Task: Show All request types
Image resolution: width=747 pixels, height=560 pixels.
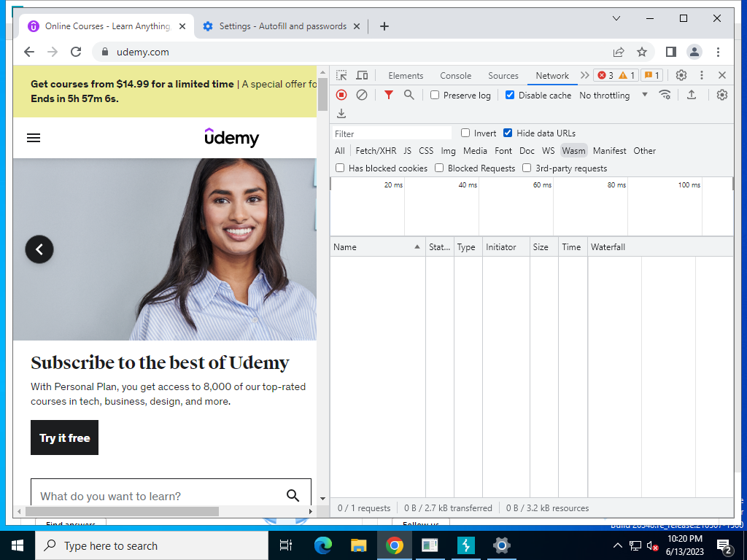Action: click(340, 151)
